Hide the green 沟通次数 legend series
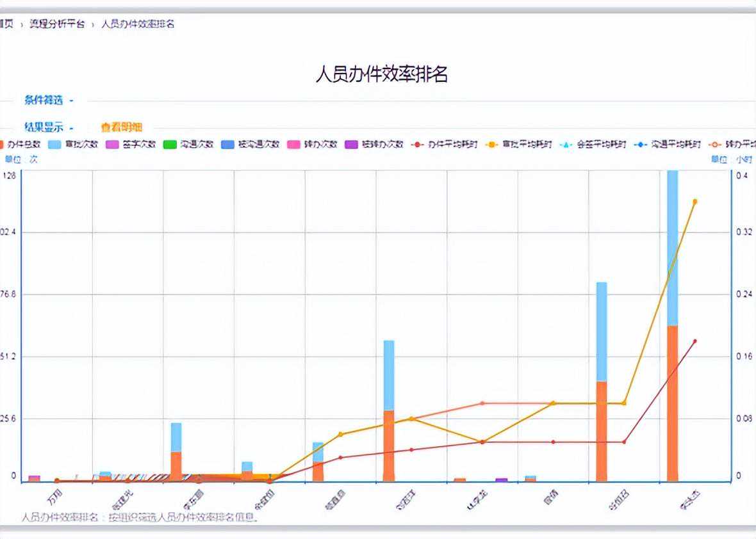 pyautogui.click(x=170, y=144)
